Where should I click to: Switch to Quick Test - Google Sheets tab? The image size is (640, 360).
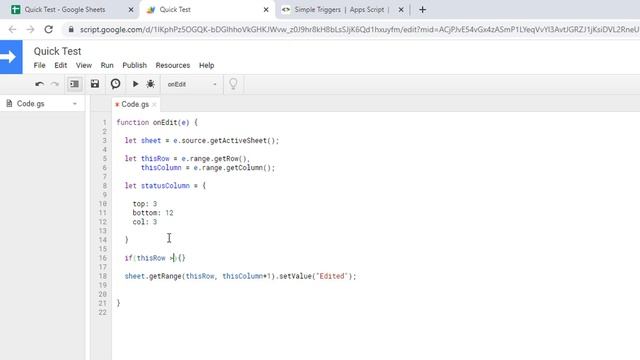click(69, 9)
